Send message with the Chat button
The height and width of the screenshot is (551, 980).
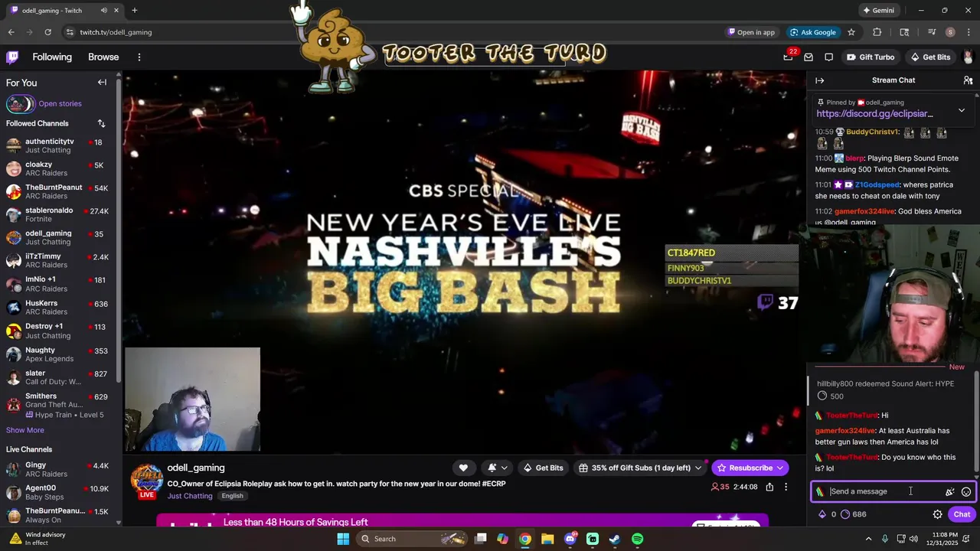pos(962,514)
